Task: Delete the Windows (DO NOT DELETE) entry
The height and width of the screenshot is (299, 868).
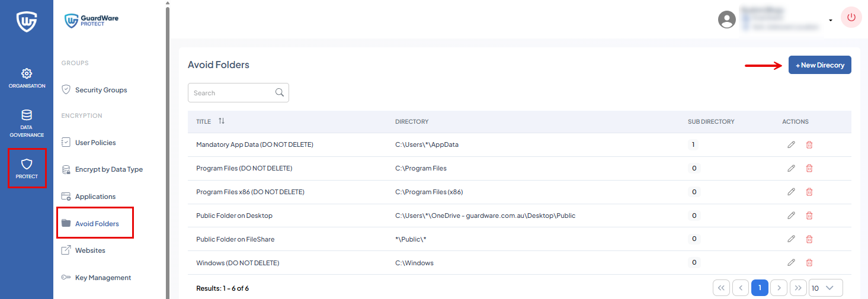Action: 809,262
